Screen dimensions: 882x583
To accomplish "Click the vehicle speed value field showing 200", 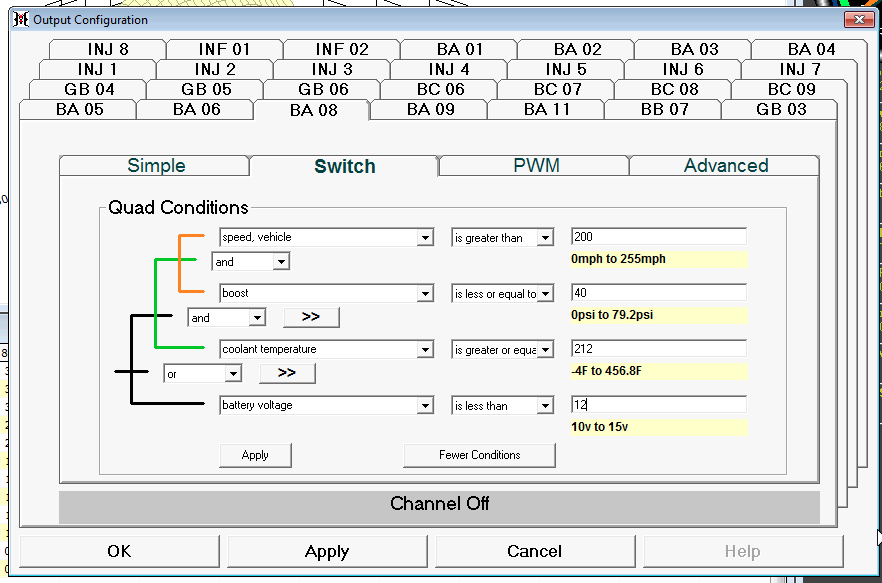I will pyautogui.click(x=658, y=237).
